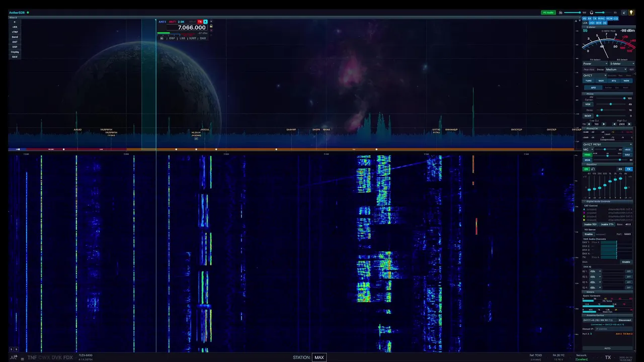Open IQ 3 48k sample rate dropdown
The image size is (644, 362).
(x=595, y=282)
